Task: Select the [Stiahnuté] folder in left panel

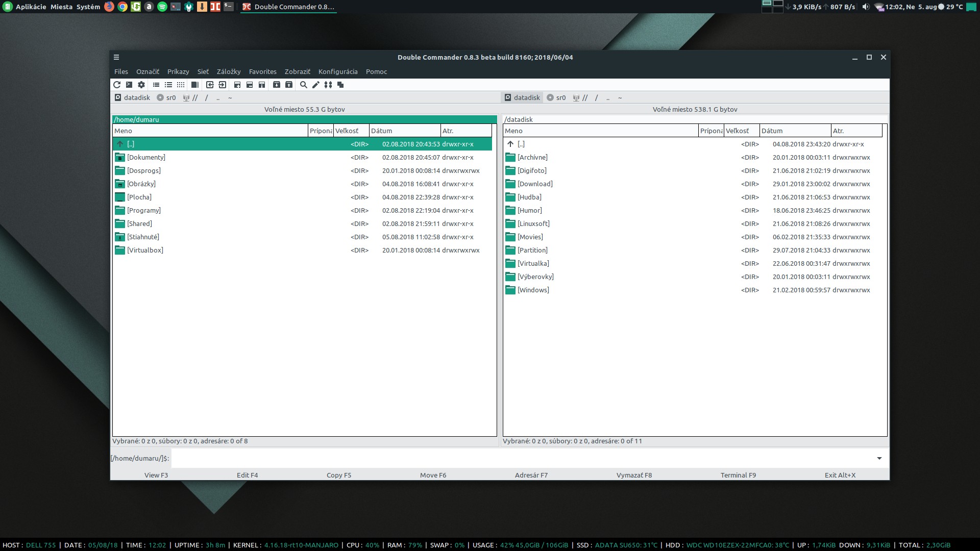Action: click(x=302, y=237)
